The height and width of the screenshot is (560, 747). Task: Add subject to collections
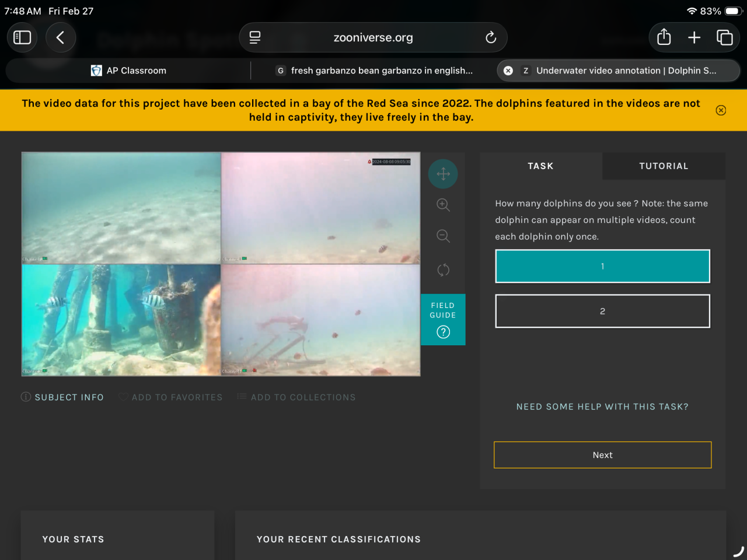(296, 397)
